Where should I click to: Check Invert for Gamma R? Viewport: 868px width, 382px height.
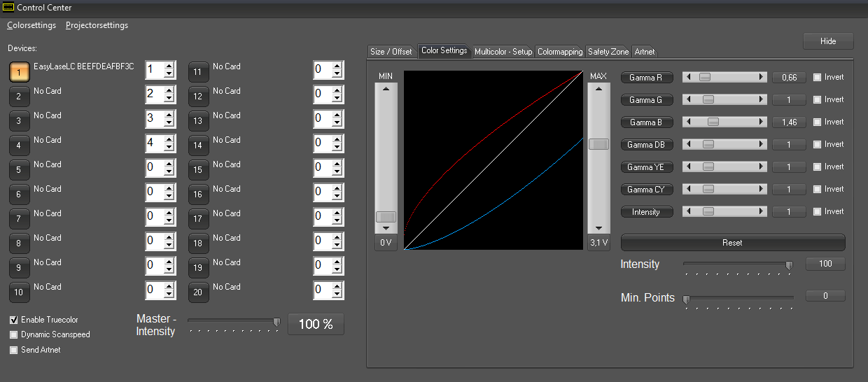click(817, 78)
